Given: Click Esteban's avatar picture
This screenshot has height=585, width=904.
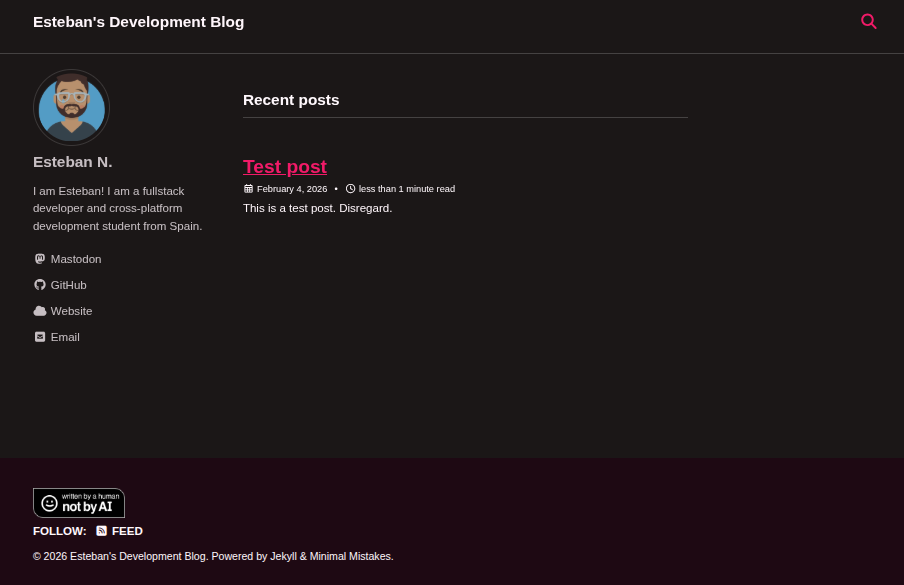Looking at the screenshot, I should tap(71, 107).
